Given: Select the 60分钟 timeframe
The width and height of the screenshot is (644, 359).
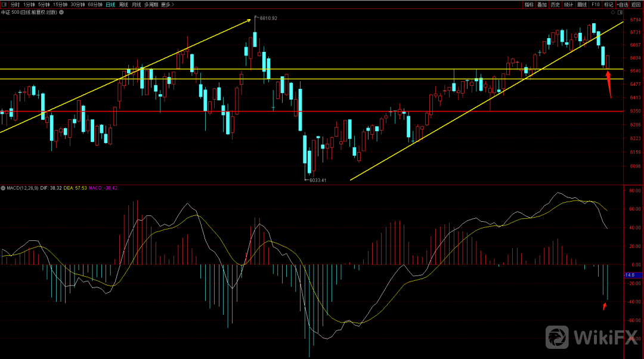Looking at the screenshot, I should coord(95,4).
